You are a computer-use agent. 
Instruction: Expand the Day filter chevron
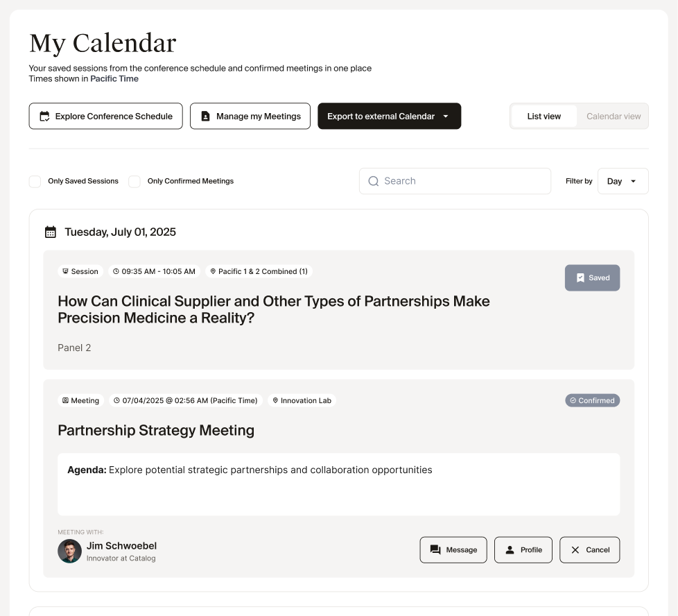click(632, 181)
